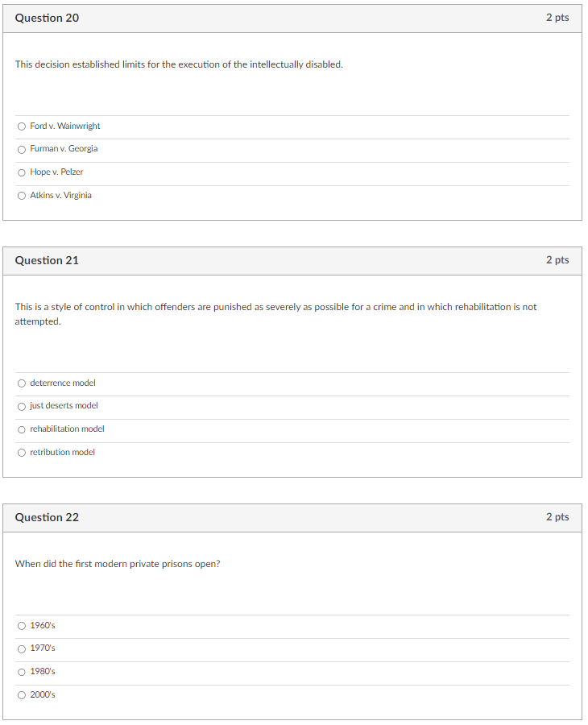Choose 1970's as the answer
Image resolution: width=588 pixels, height=725 pixels.
click(x=21, y=648)
